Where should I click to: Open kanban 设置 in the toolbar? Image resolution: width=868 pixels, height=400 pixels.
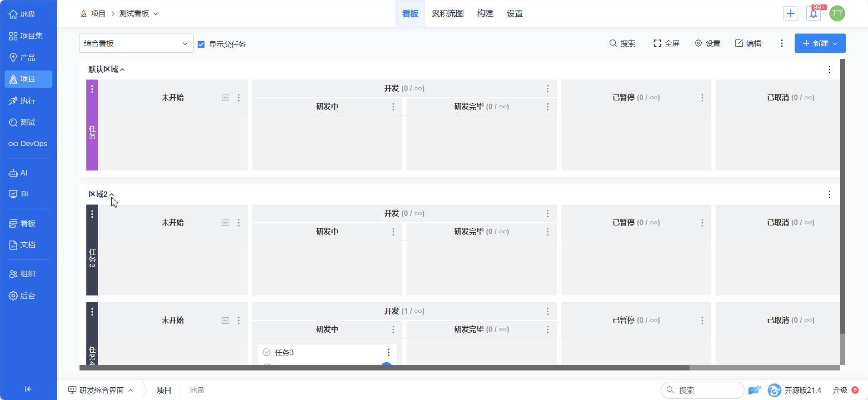pyautogui.click(x=707, y=43)
